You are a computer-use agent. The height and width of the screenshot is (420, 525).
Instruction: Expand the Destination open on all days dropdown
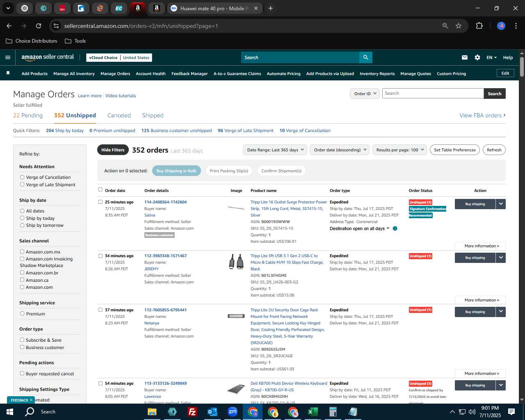[x=360, y=228]
